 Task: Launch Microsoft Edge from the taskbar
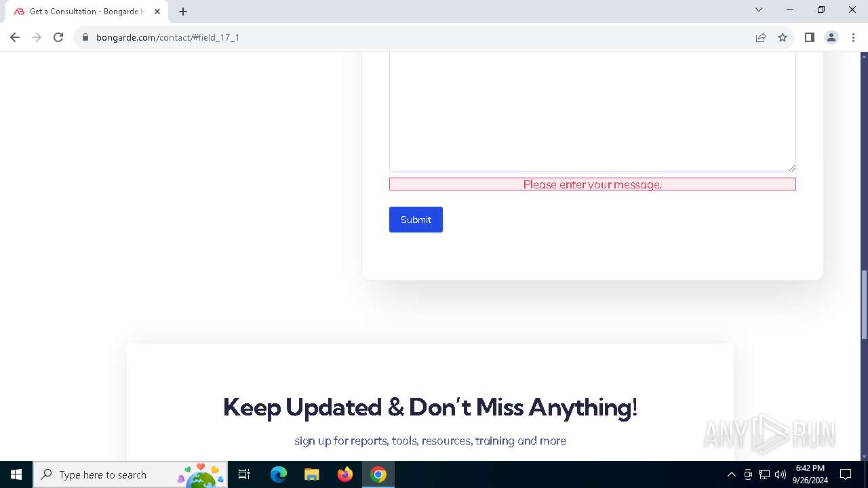click(279, 474)
